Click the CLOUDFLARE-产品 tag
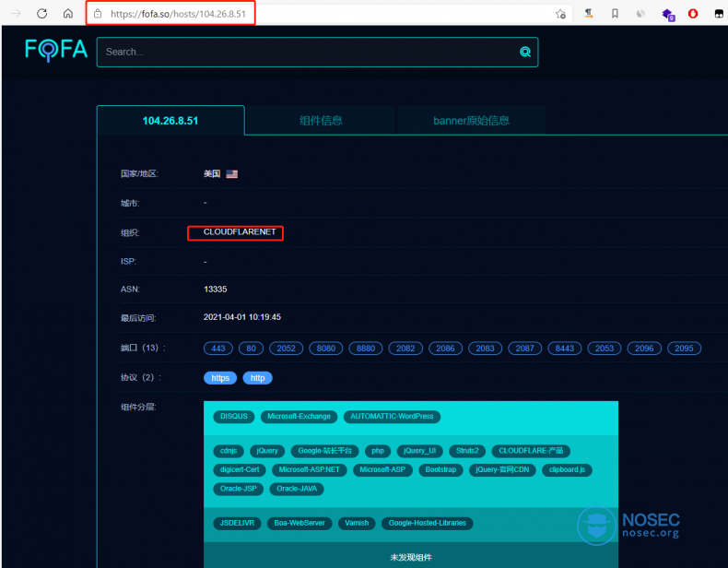The width and height of the screenshot is (728, 568). tap(531, 451)
